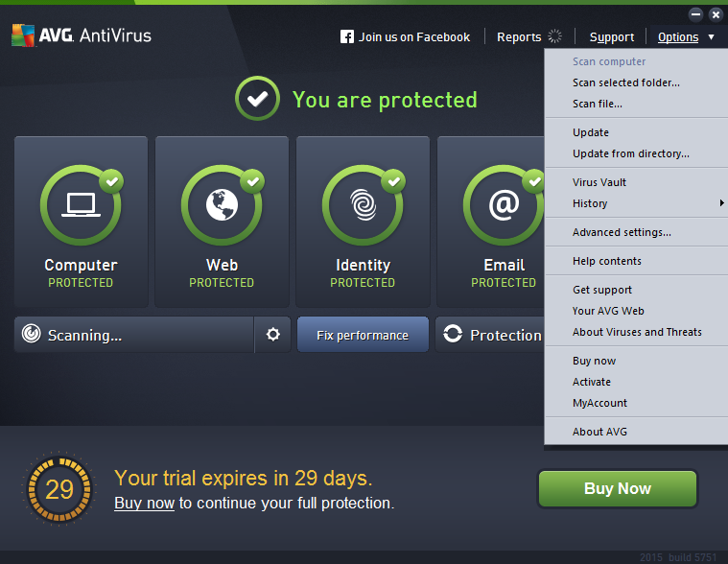This screenshot has width=728, height=564.
Task: Expand the History submenu arrow
Action: point(721,202)
